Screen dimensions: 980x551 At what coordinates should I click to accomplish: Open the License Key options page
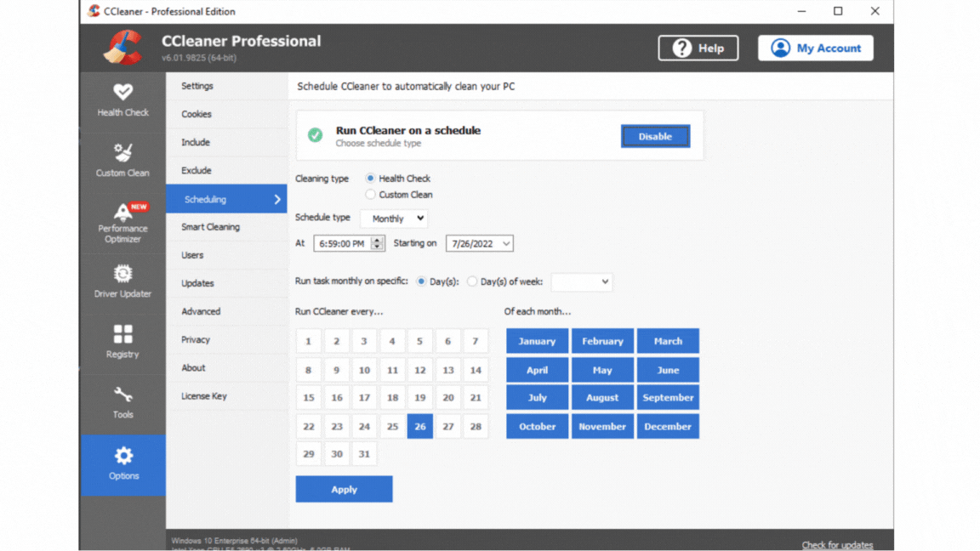point(226,396)
